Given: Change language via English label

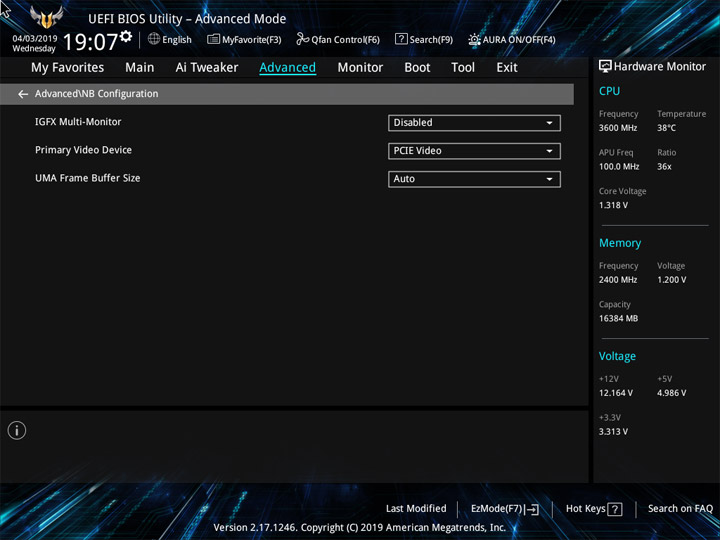Looking at the screenshot, I should (177, 39).
